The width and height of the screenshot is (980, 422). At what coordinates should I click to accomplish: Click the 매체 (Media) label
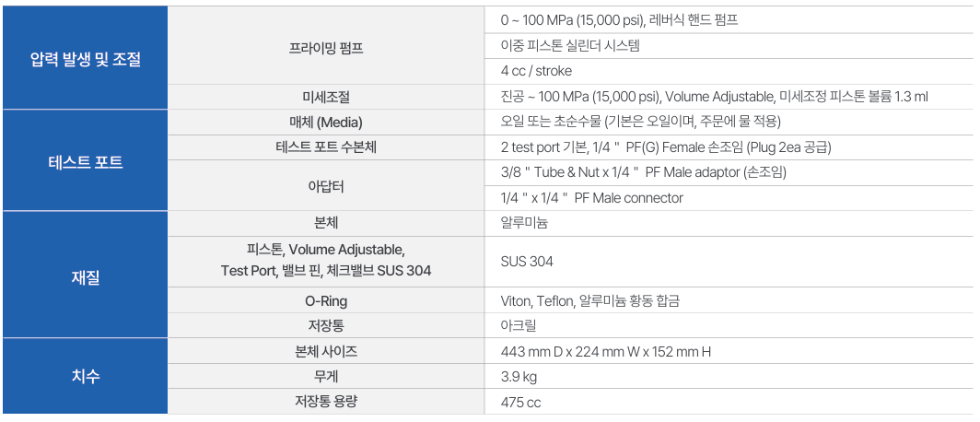click(326, 122)
